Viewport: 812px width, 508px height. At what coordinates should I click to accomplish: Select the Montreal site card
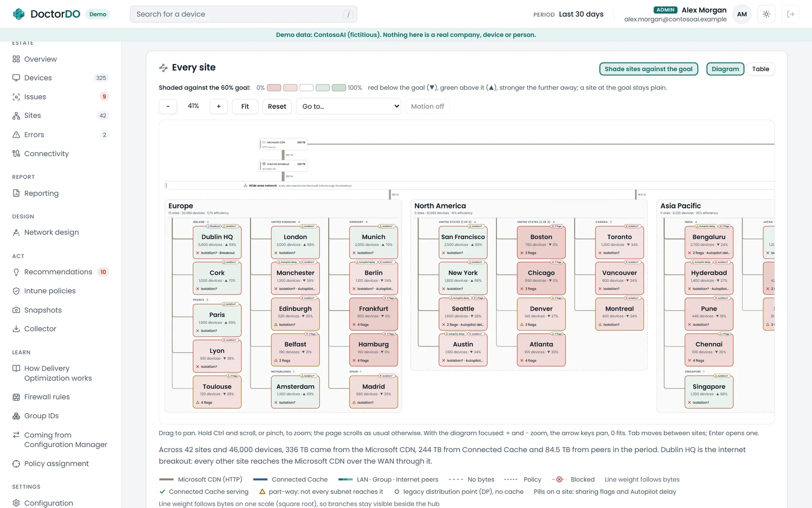[x=620, y=314]
